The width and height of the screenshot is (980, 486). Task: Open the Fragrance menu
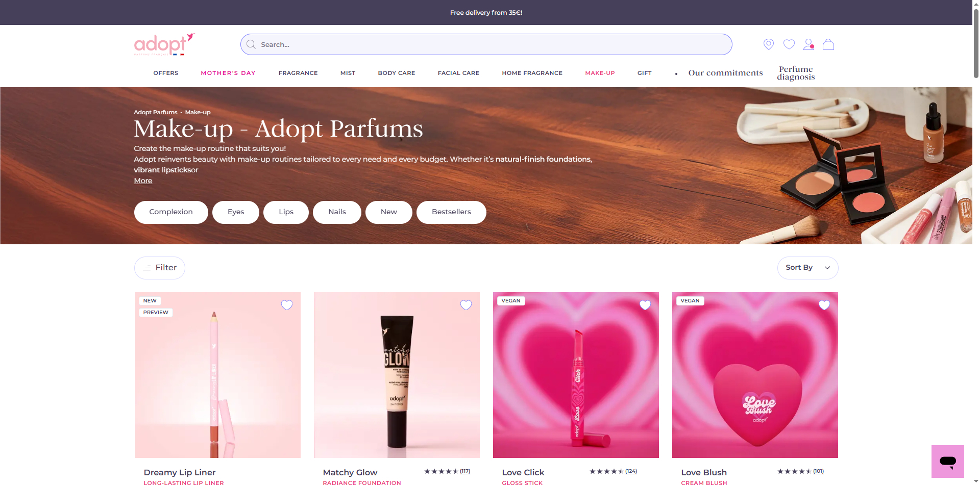click(298, 73)
